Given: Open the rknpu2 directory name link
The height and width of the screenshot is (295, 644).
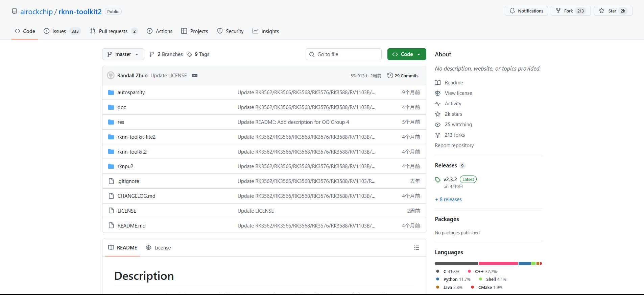Looking at the screenshot, I should pyautogui.click(x=125, y=166).
